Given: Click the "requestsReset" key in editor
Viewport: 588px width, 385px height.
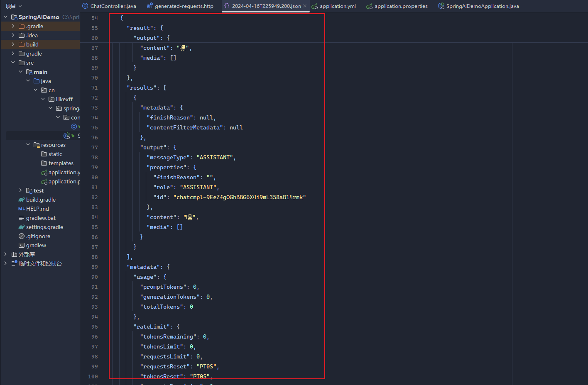Looking at the screenshot, I should coord(165,366).
